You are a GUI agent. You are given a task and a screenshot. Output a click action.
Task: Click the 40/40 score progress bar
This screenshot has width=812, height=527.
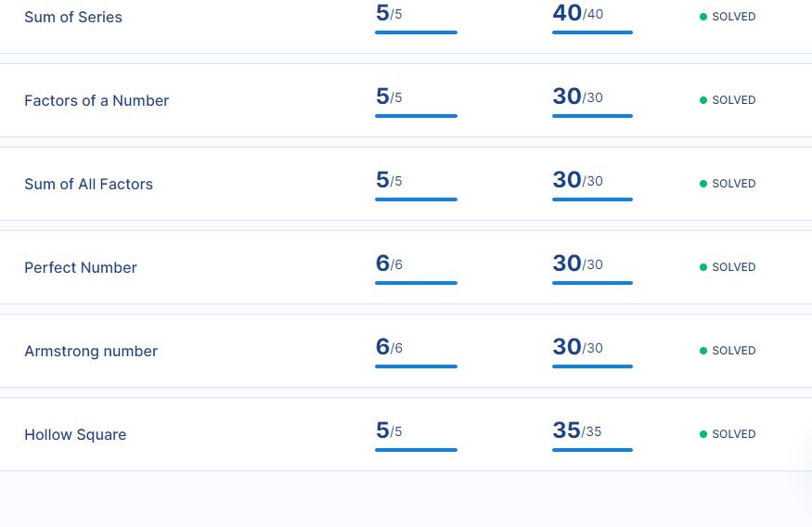point(592,32)
